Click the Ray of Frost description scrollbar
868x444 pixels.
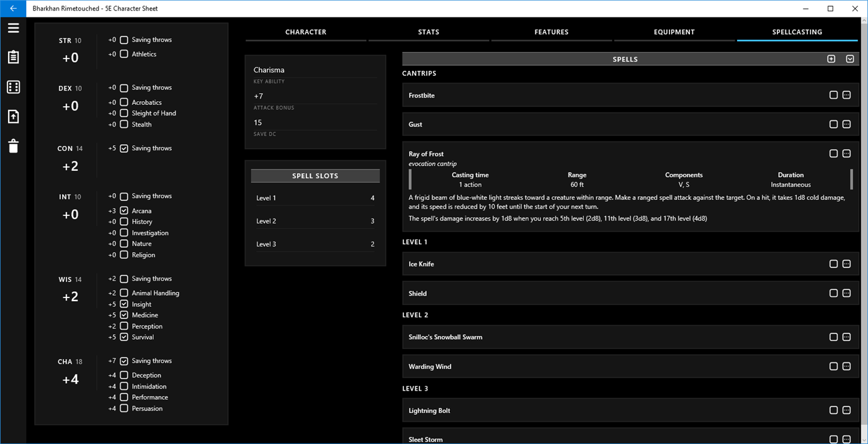pos(851,180)
